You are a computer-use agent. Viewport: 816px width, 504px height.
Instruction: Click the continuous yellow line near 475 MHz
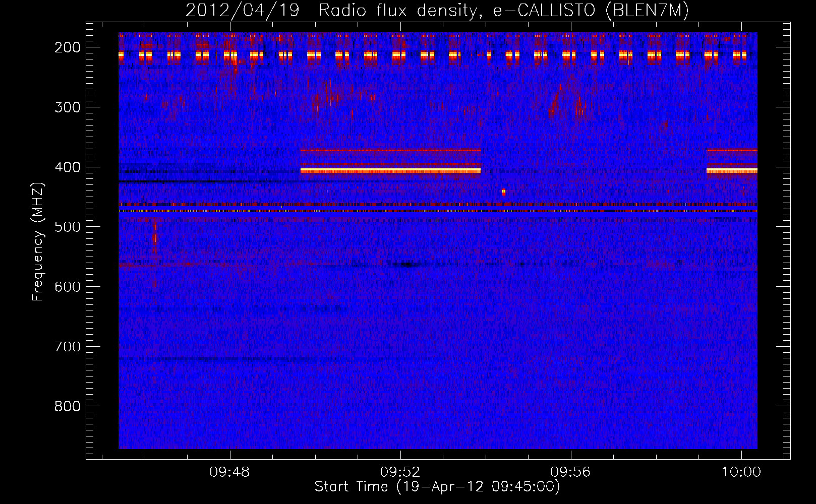pyautogui.click(x=438, y=211)
